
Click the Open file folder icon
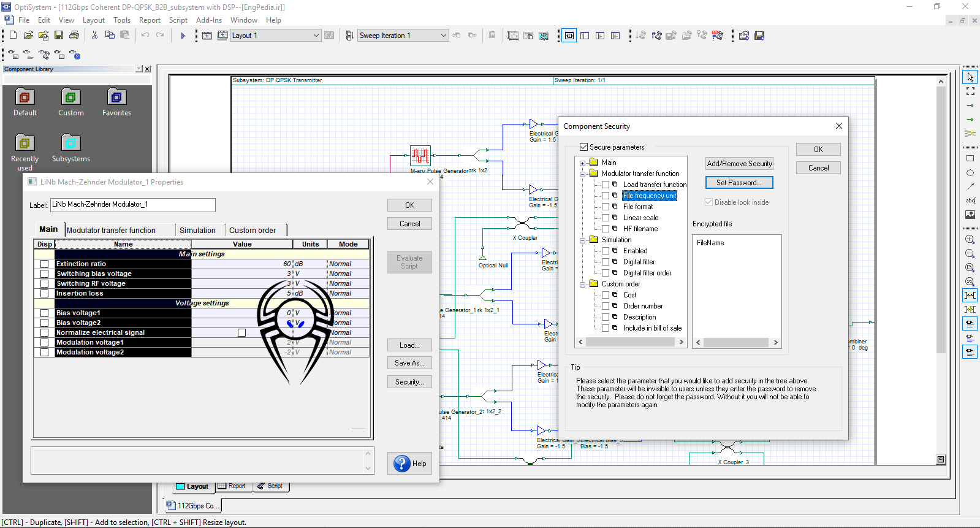(x=28, y=36)
